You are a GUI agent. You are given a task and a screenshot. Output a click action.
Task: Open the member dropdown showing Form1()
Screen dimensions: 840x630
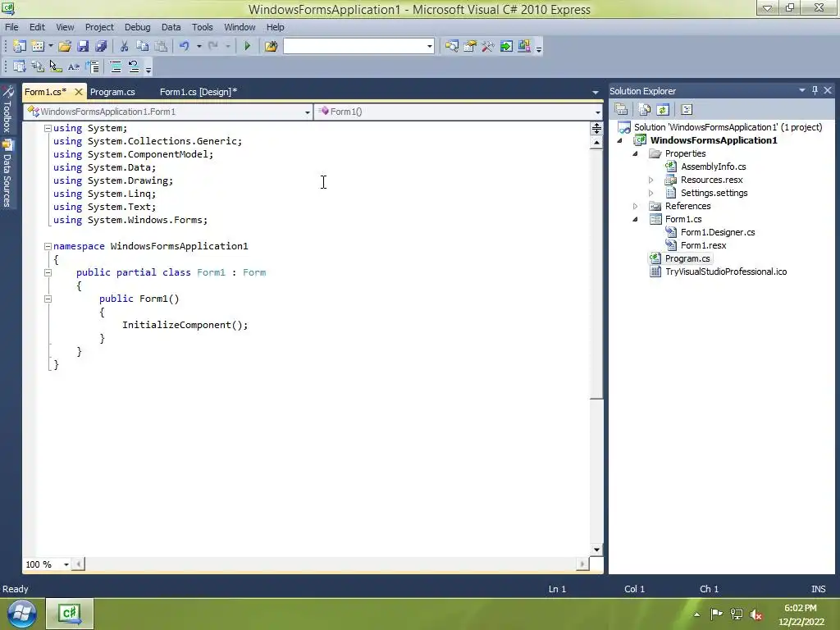coord(598,112)
